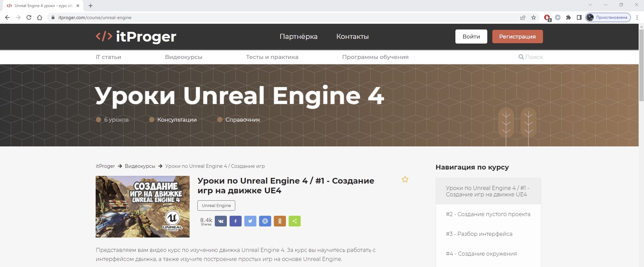Image resolution: width=644 pixels, height=267 pixels.
Task: Click the browser back arrow
Action: pos(7,17)
